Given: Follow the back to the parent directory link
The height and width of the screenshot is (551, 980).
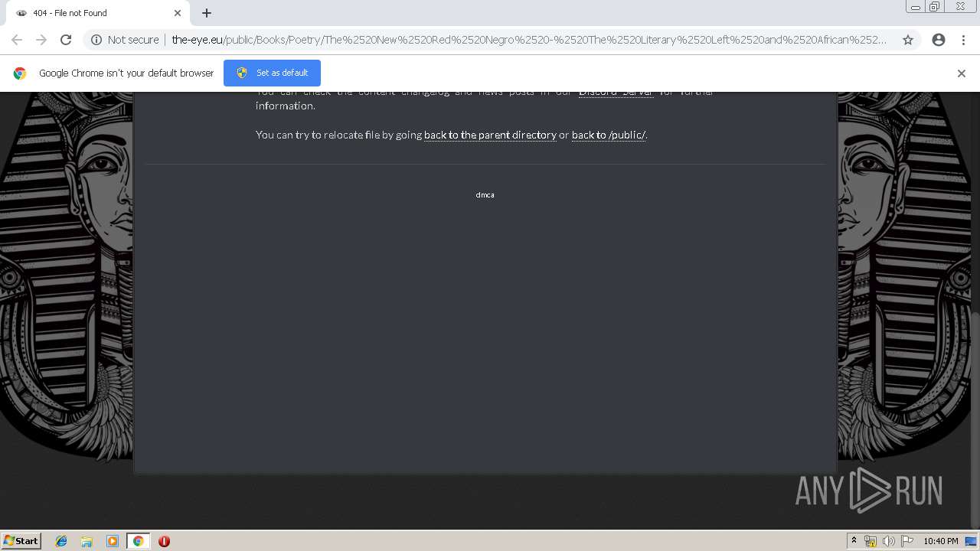Looking at the screenshot, I should 490,135.
